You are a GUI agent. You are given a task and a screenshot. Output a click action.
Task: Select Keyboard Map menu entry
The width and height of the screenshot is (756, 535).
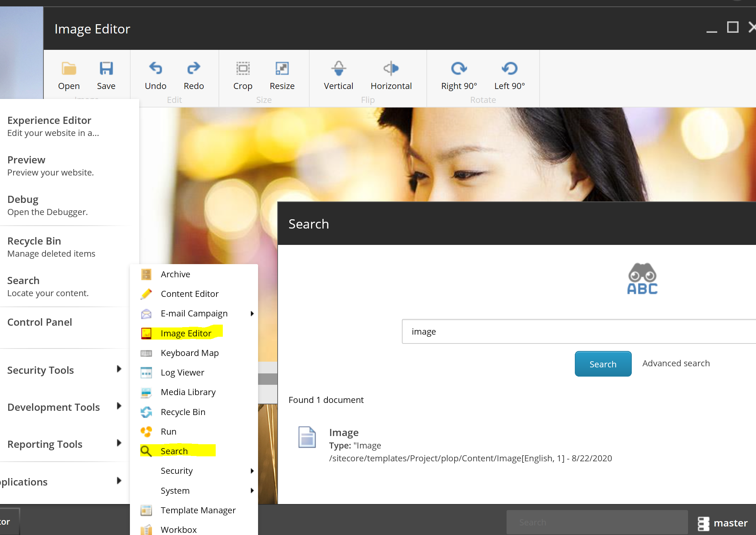pyautogui.click(x=189, y=353)
